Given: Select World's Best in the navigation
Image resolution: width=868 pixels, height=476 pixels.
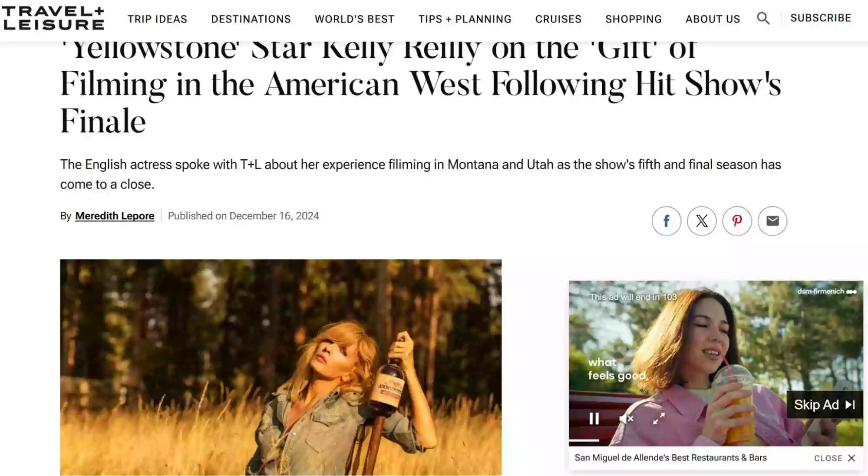Looking at the screenshot, I should point(354,19).
